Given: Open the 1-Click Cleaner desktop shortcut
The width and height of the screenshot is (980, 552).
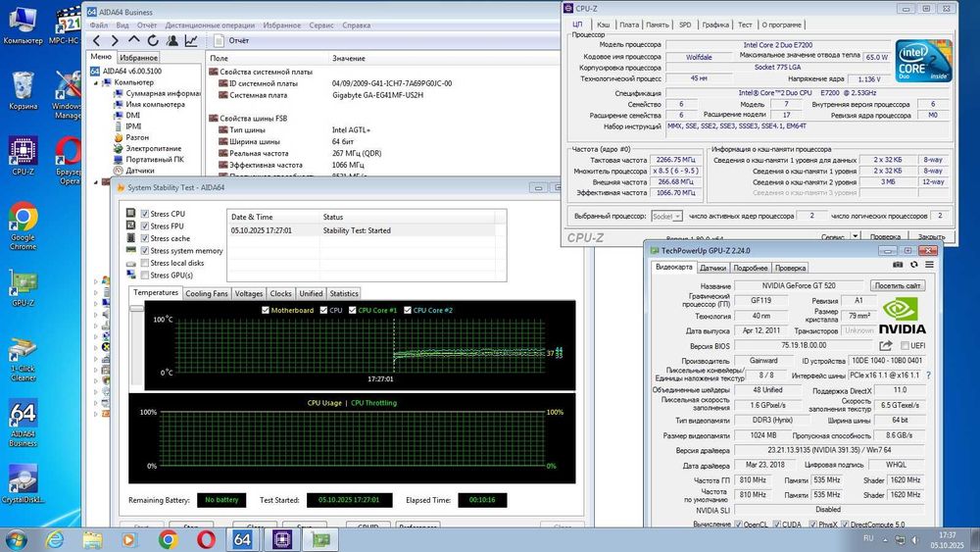Looking at the screenshot, I should [24, 360].
